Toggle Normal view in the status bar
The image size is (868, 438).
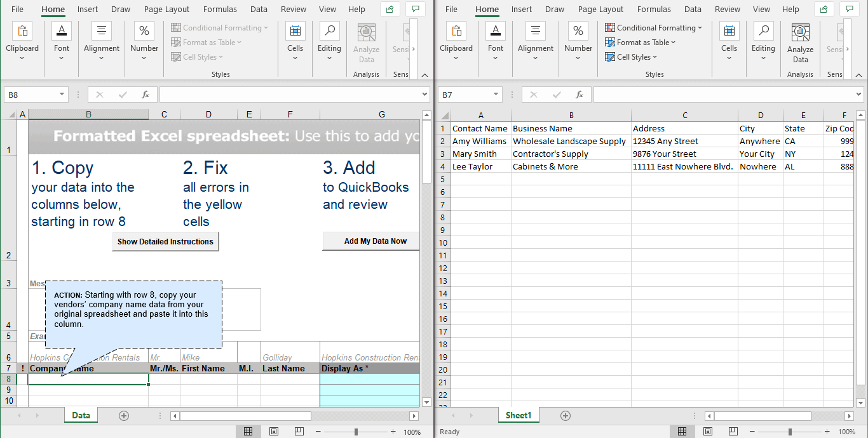point(248,431)
